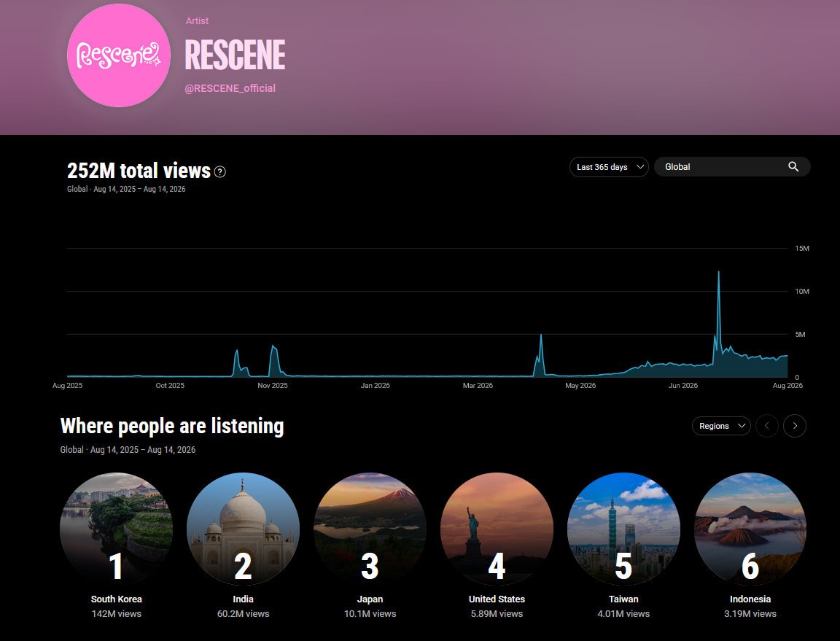The width and height of the screenshot is (840, 641).
Task: Click the Artist label above the name
Action: coord(197,21)
